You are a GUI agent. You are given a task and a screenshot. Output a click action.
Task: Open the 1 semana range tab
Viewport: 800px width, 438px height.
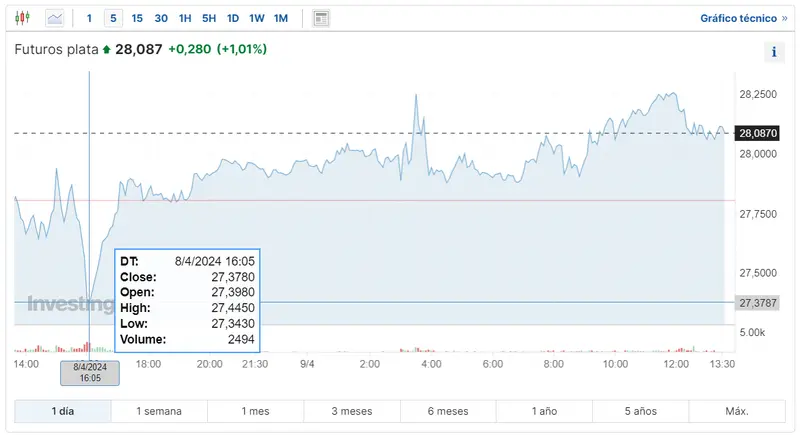pyautogui.click(x=159, y=411)
